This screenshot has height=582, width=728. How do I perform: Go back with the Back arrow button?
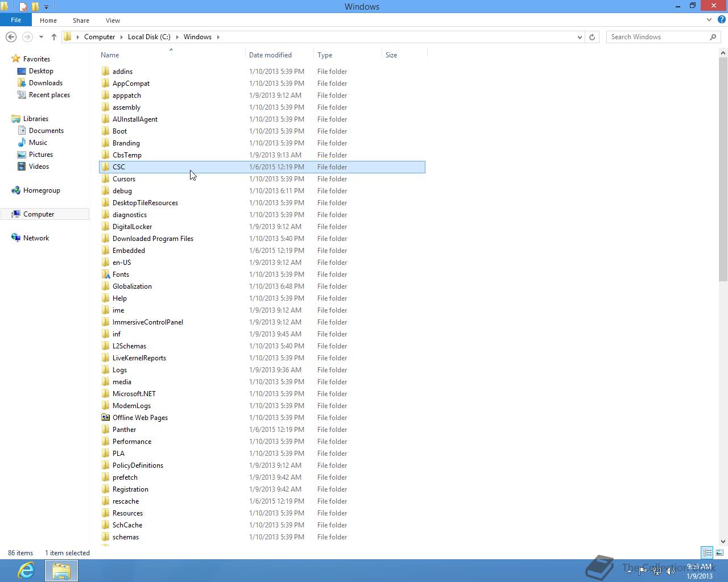[11, 37]
